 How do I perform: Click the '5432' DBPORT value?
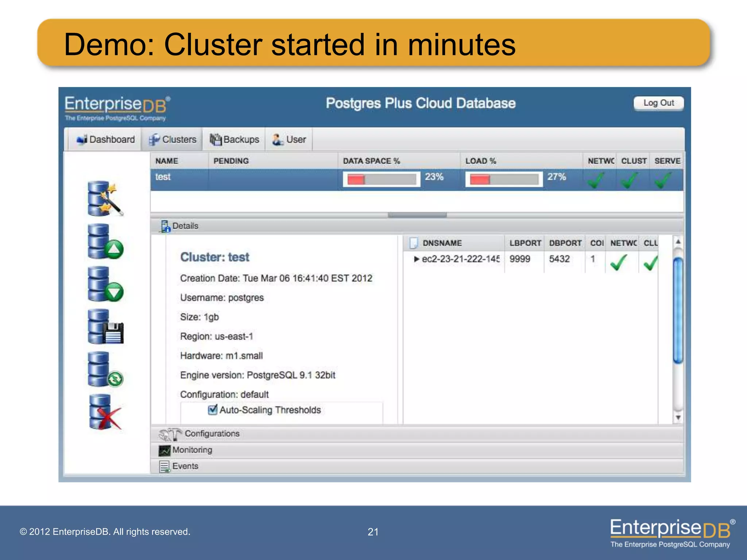[x=559, y=259]
